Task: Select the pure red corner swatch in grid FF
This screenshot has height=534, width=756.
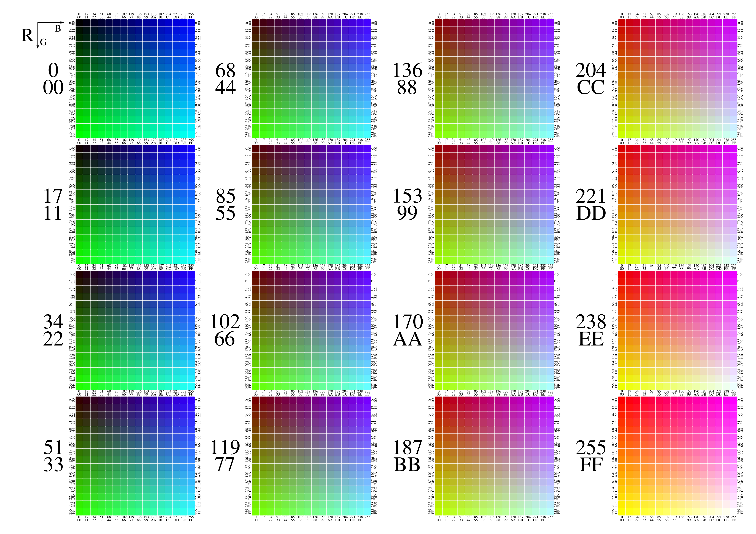Action: click(x=622, y=400)
